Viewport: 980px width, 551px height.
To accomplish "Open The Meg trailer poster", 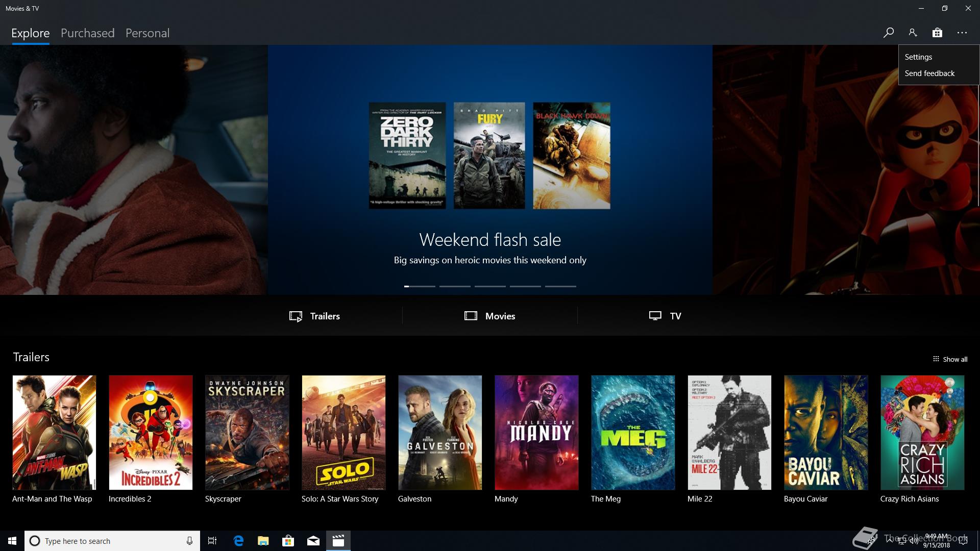I will [633, 433].
